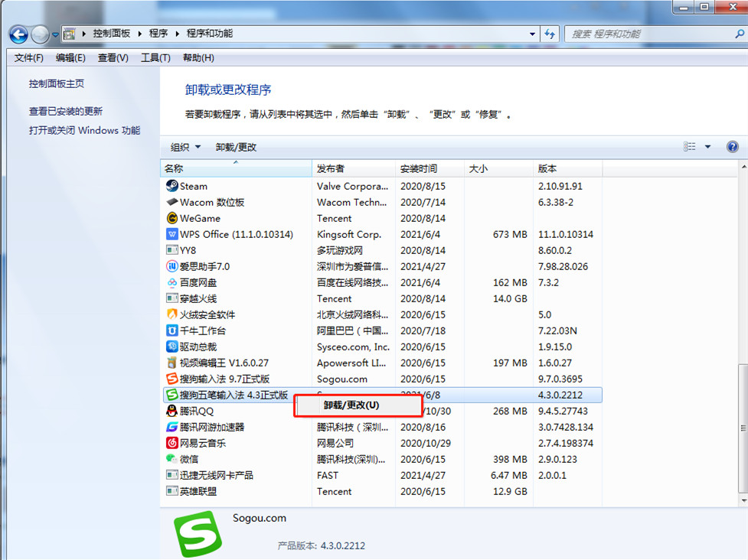Viewport: 748px width, 560px height.
Task: Select the 火绒安全软件 icon
Action: [171, 314]
